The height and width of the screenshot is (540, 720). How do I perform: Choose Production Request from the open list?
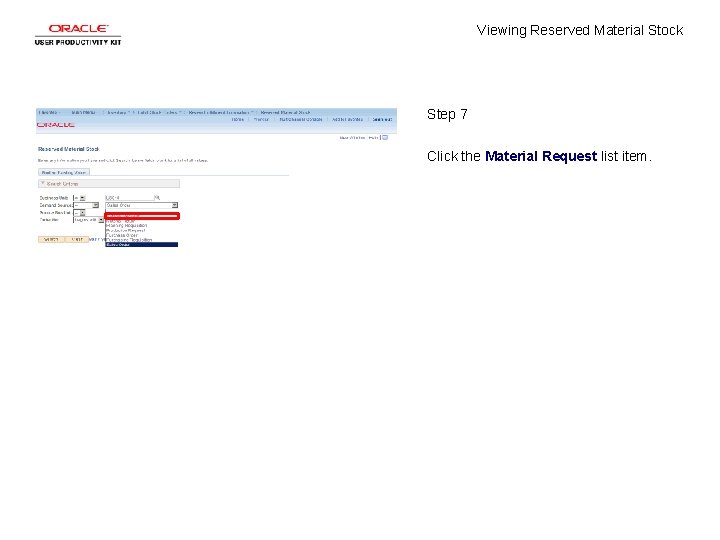coord(141,231)
